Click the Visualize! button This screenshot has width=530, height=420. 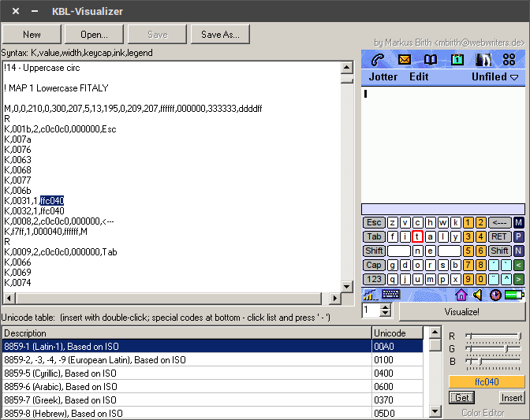tap(461, 311)
